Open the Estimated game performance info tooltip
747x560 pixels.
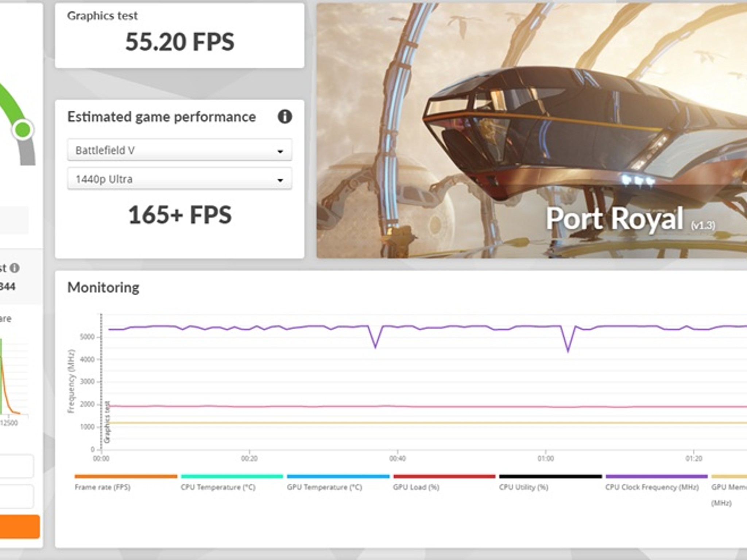click(x=285, y=117)
